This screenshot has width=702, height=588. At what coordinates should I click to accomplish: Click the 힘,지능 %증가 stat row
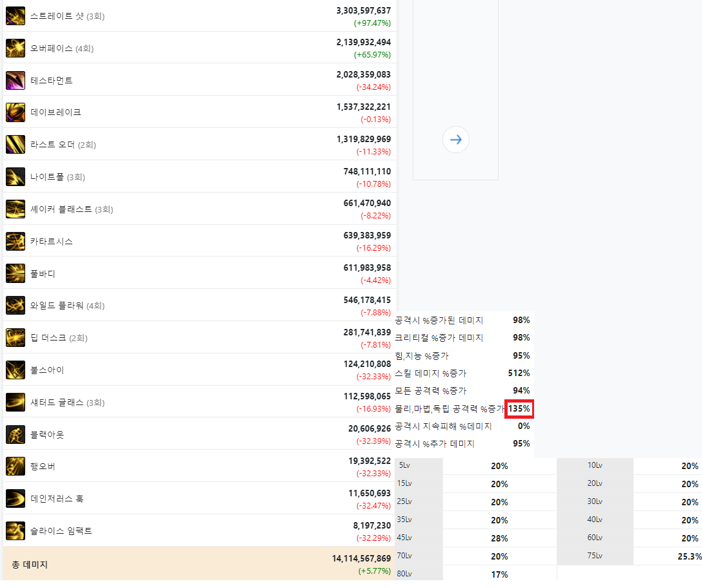click(x=462, y=355)
